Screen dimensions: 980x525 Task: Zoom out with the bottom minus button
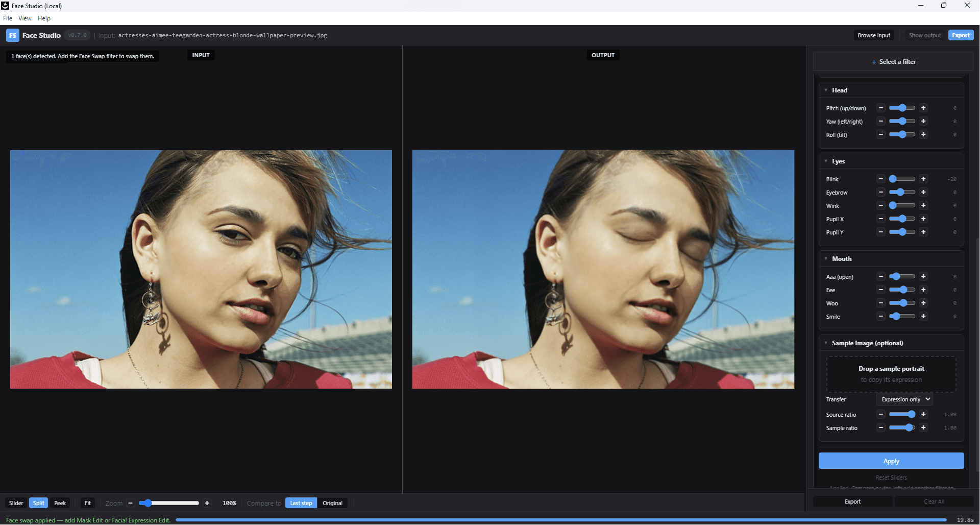[131, 503]
